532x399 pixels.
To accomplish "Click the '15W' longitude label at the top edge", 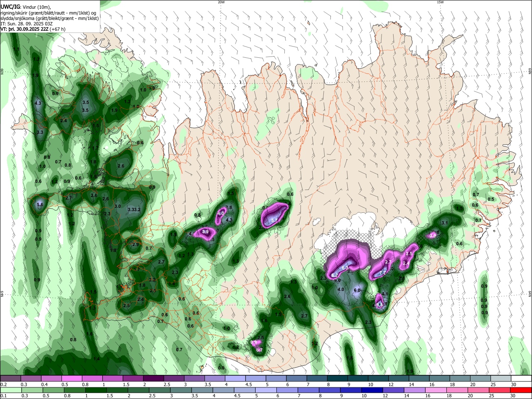I will (440, 2).
